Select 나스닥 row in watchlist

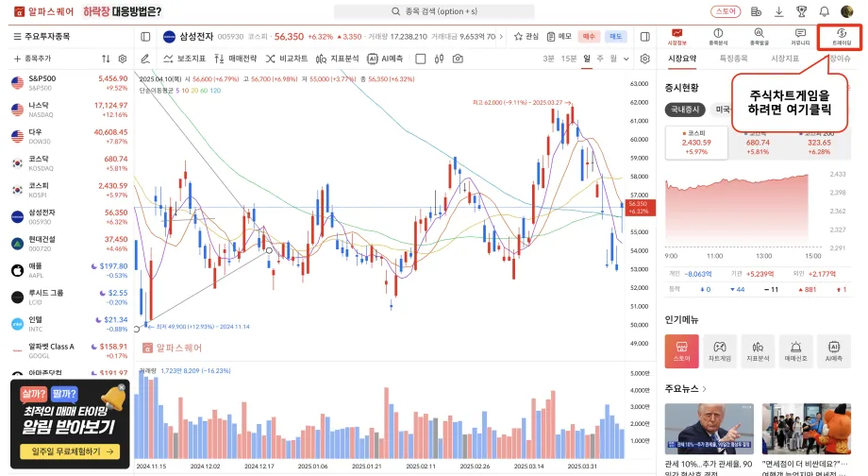tap(70, 110)
